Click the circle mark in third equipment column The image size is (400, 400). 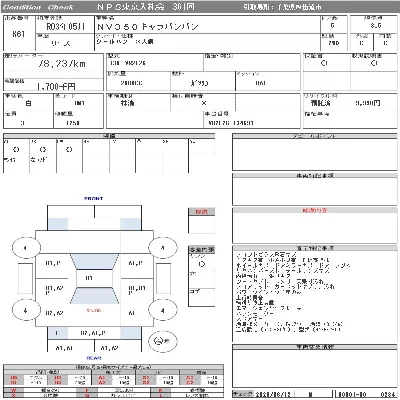(69, 150)
